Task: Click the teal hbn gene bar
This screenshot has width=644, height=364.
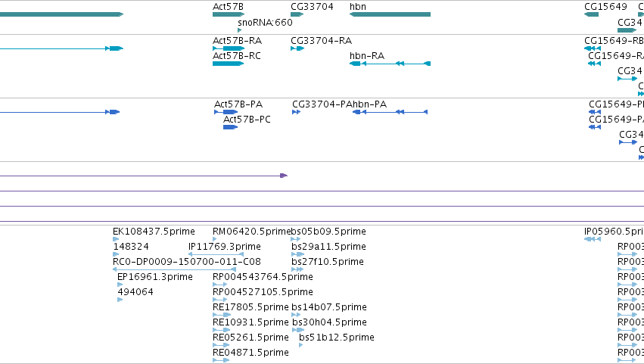Action: click(x=390, y=14)
